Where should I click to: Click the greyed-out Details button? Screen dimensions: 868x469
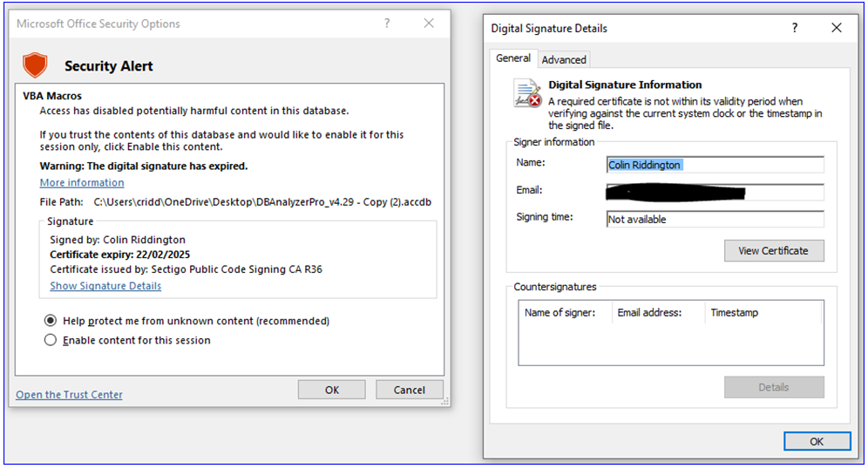(773, 387)
